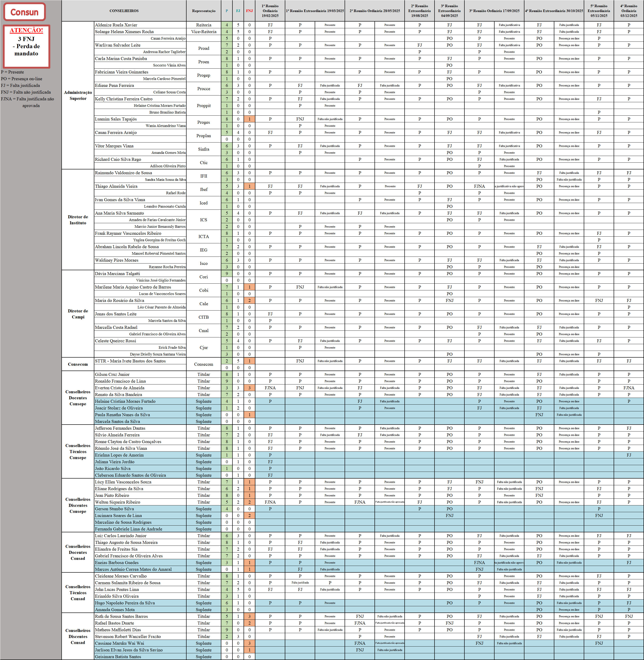Image resolution: width=644 pixels, height=660 pixels.
Task: Select the Suplente cell for Hugo Napoleão Pereira da Silva
Action: (x=204, y=603)
